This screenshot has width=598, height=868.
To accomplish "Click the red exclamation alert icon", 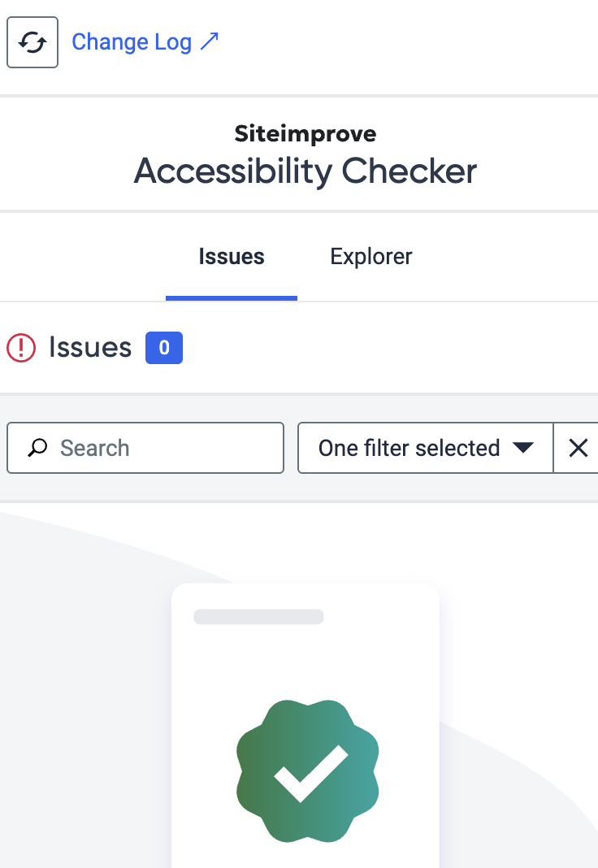I will tap(21, 348).
